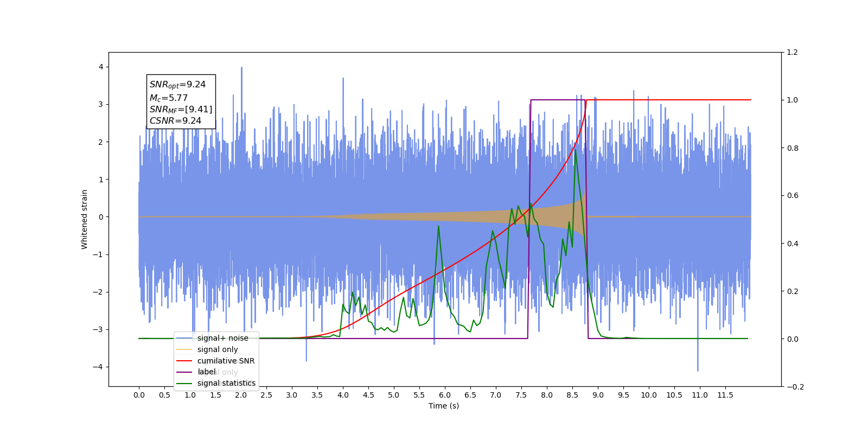Click the 7.5 tick on the time axis
The height and width of the screenshot is (434, 868).
(x=521, y=395)
